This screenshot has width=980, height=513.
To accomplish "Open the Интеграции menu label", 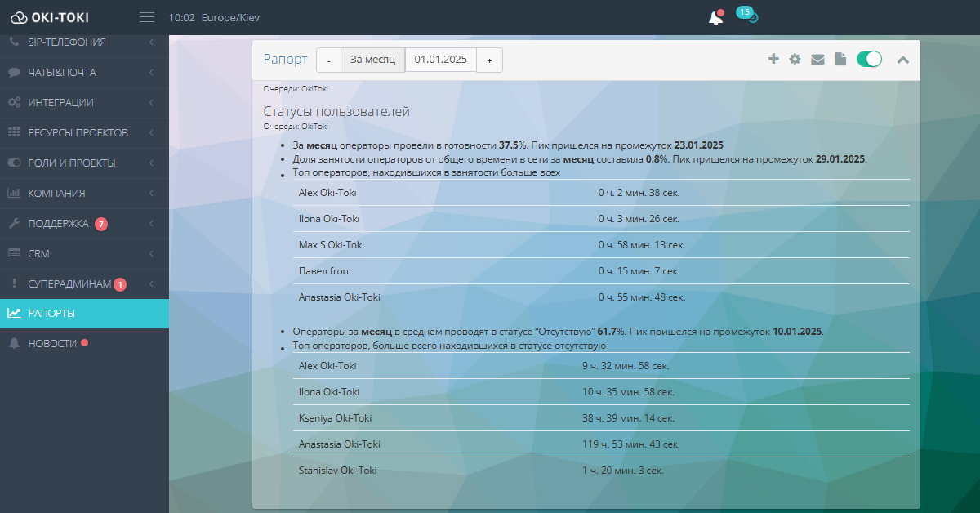I will tap(60, 103).
